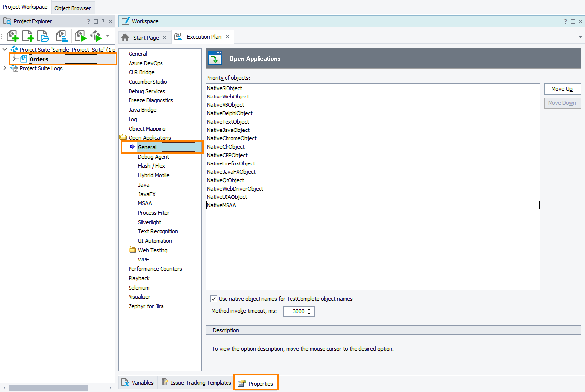585x392 pixels.
Task: Open the Organize Tests toolbar icon
Action: (x=62, y=36)
